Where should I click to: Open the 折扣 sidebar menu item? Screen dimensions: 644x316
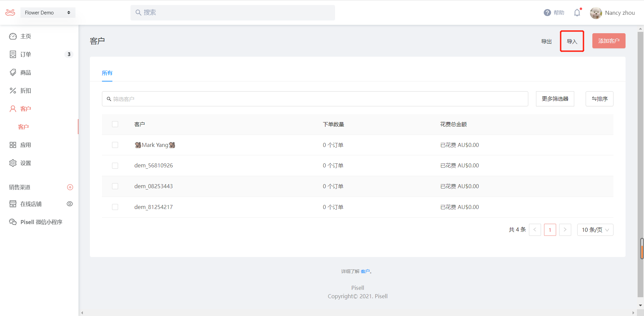39,91
